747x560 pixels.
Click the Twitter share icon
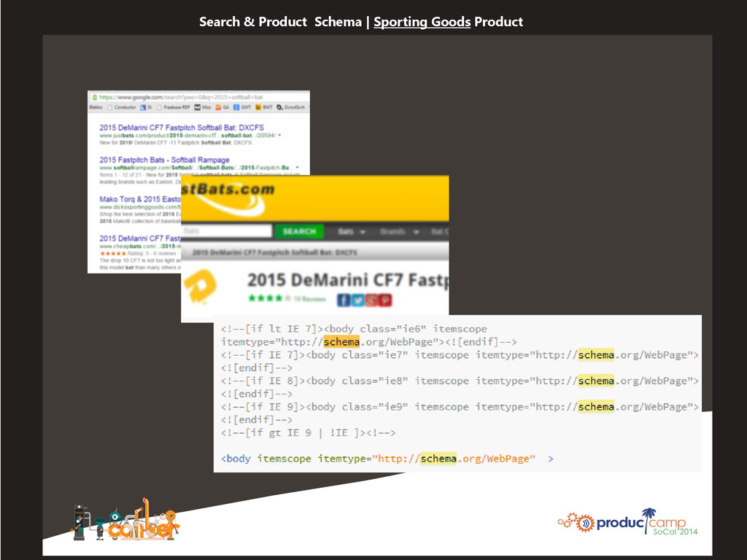[x=357, y=300]
